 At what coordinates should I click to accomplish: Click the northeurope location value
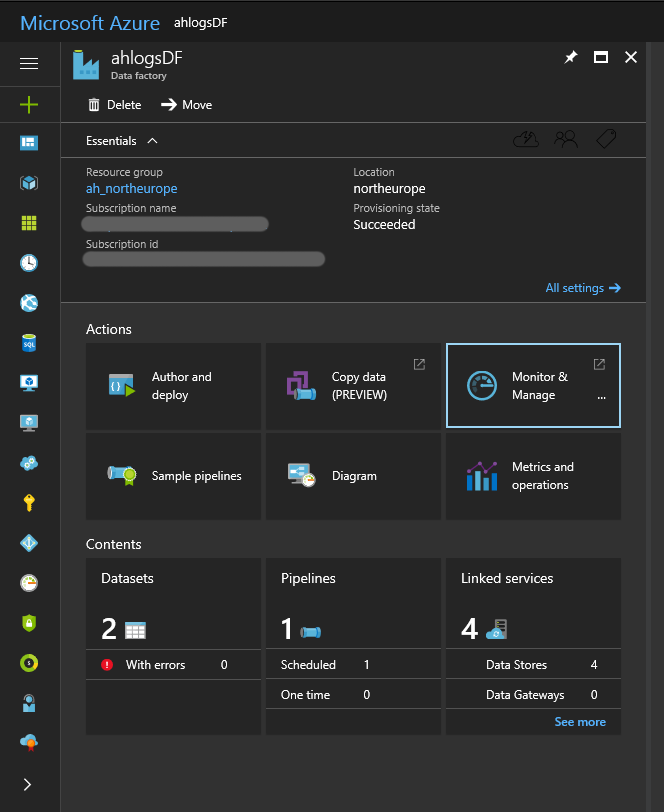(x=389, y=188)
